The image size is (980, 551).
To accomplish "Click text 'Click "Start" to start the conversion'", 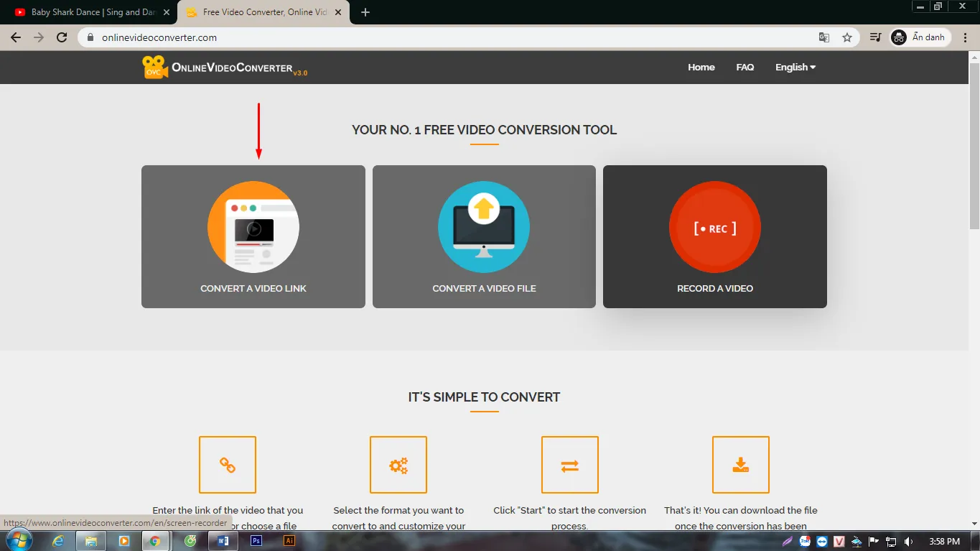I will click(570, 510).
